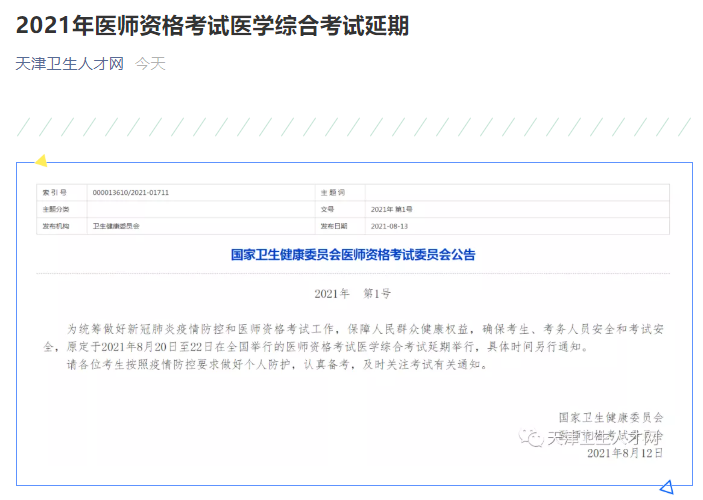703x500 pixels.
Task: Select the 2021年 第1号 document number value
Action: pos(391,209)
